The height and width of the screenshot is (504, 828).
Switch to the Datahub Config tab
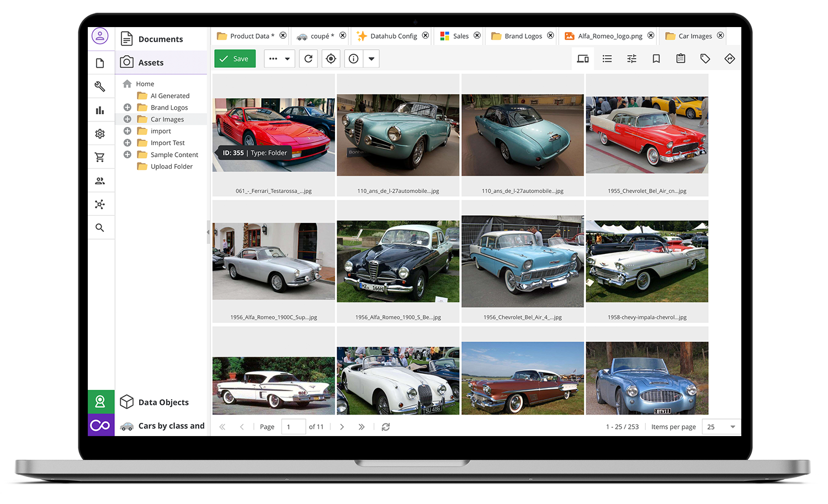[393, 36]
